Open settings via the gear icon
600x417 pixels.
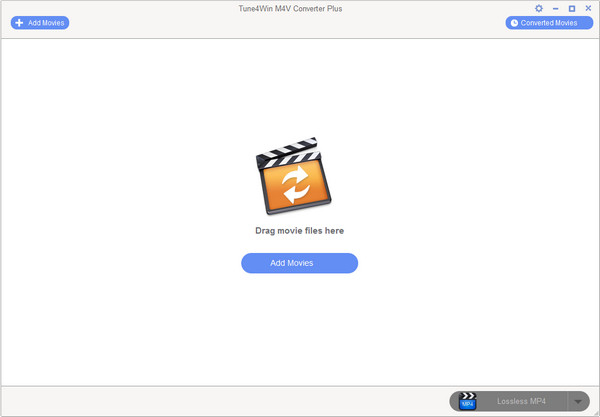point(539,8)
